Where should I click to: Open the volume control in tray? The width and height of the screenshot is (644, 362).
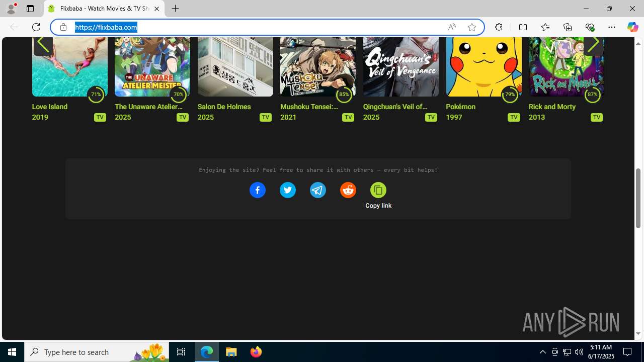[x=579, y=352]
